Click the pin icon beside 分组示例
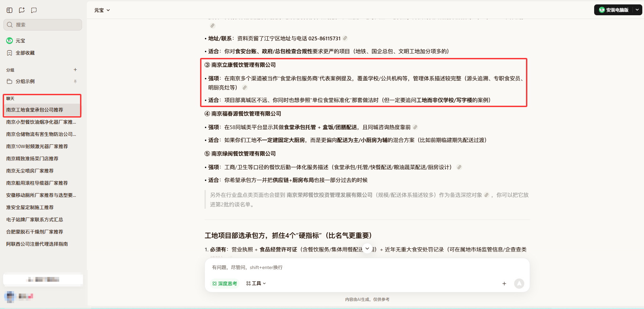 coord(75,81)
